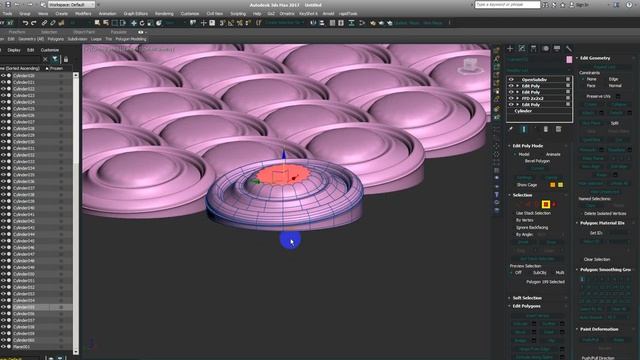Toggle the Percent Snap icon
Viewport: 640px width, 360px height.
pos(240,23)
